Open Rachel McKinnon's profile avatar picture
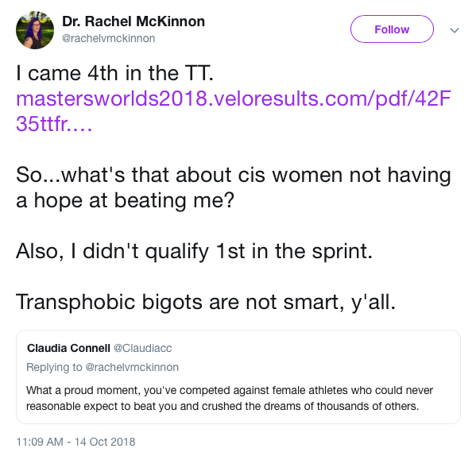 [x=35, y=30]
